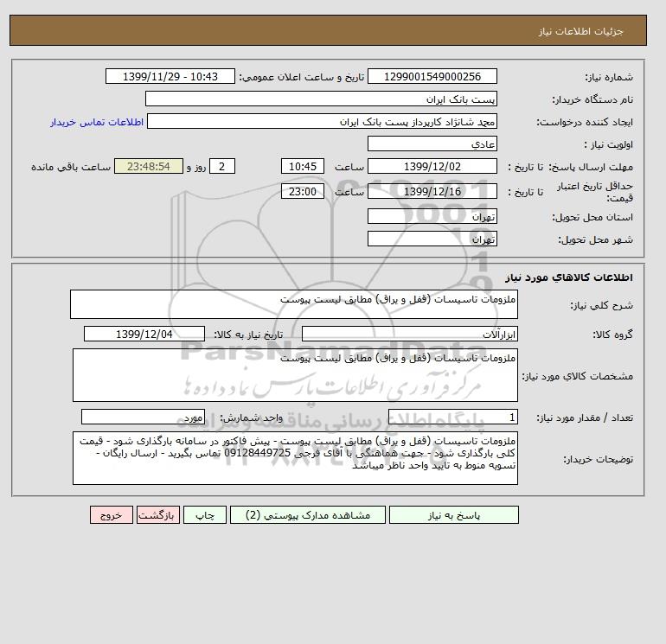Screen dimensions: 666x644
Task: Click the ایجاد کننده درخواست label
Action: (585, 122)
